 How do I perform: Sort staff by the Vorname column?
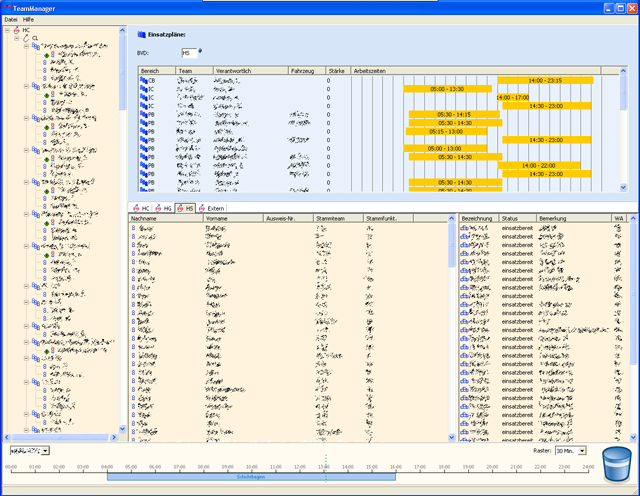point(233,218)
